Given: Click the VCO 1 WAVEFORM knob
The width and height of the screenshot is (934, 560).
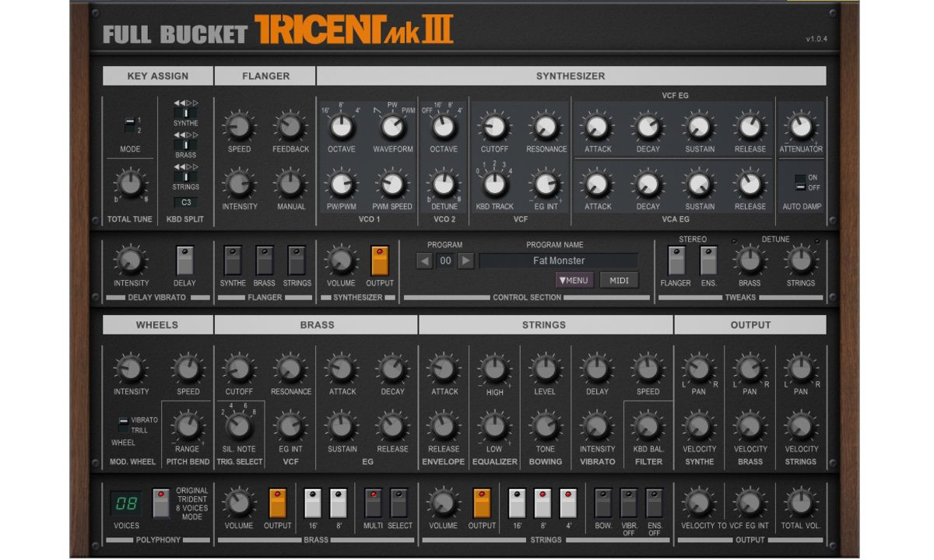Looking at the screenshot, I should 393,126.
